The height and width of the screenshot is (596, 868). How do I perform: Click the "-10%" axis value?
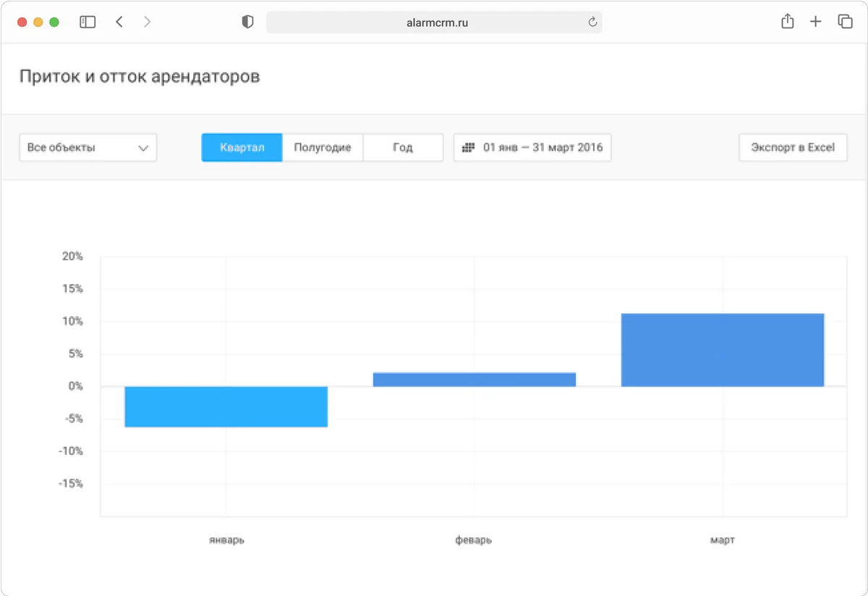pos(70,451)
